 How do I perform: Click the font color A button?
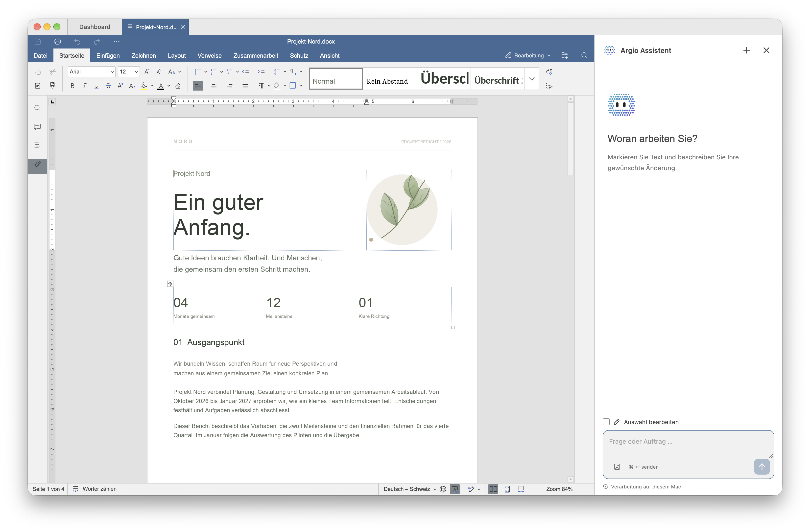point(161,86)
